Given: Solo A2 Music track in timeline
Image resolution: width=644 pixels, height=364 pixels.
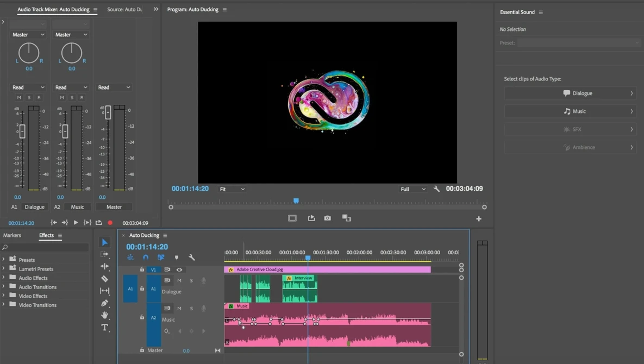Looking at the screenshot, I should 191,308.
